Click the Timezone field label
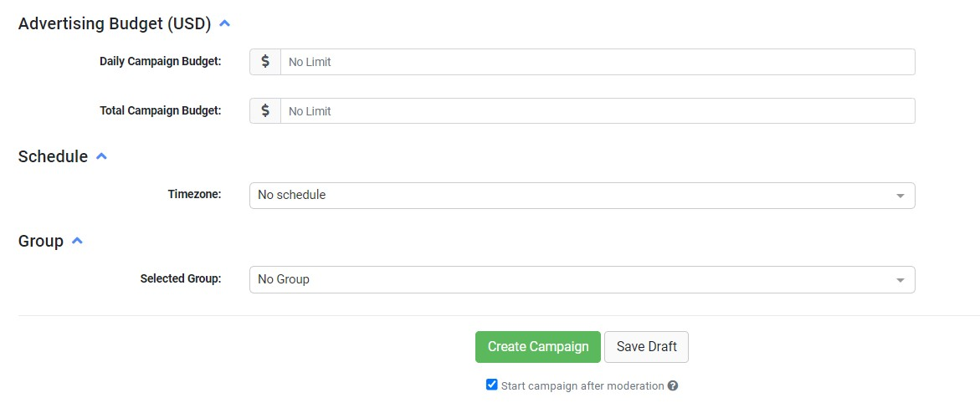 (x=194, y=194)
